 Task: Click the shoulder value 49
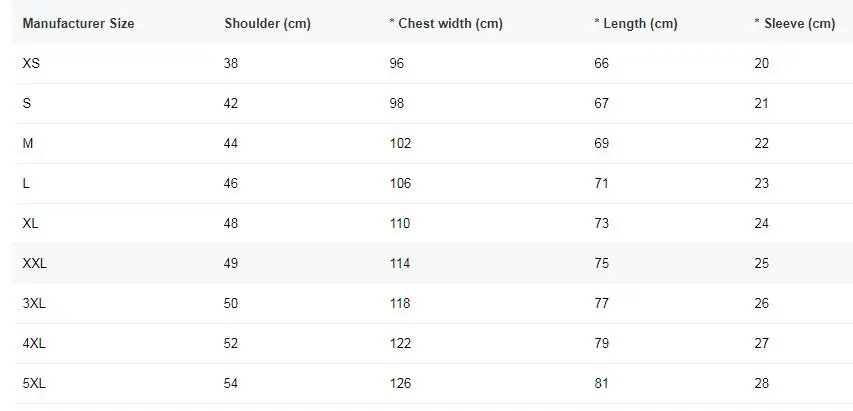pos(231,263)
